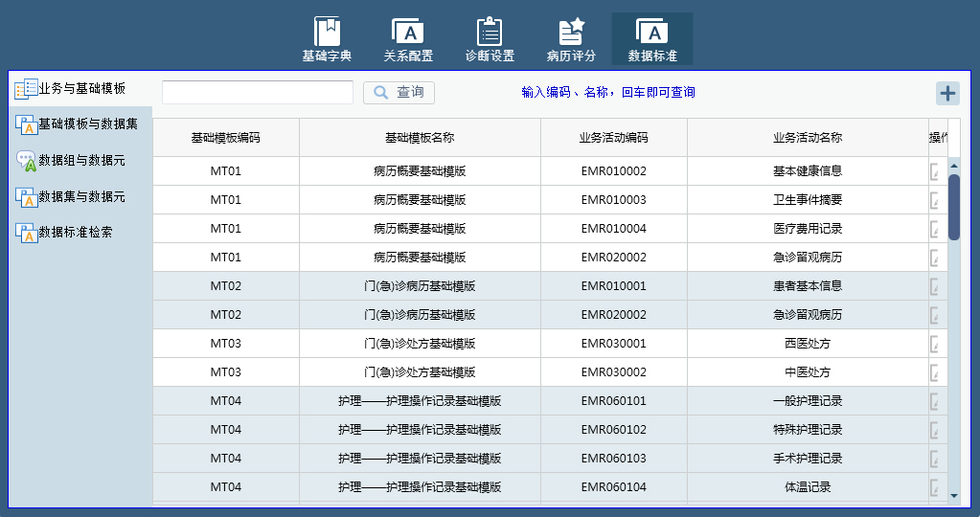Open the 诊断设置 module
This screenshot has height=517, width=980.
point(490,39)
